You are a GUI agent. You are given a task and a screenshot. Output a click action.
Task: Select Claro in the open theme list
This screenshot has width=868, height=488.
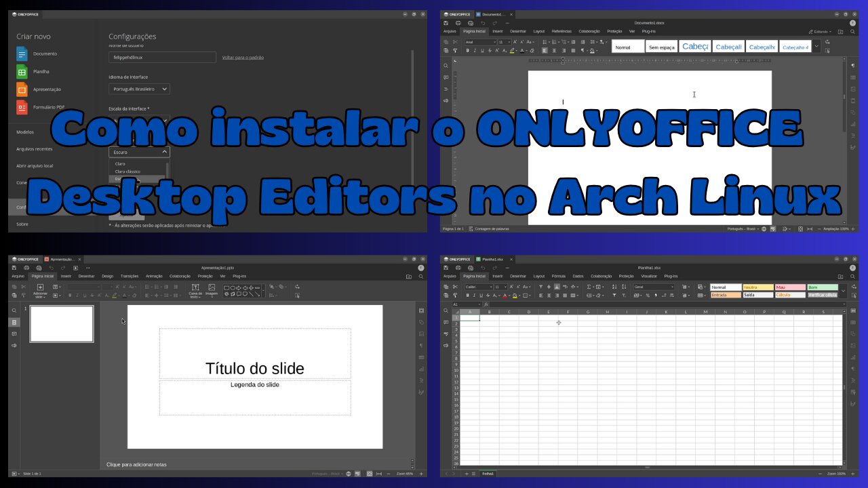[120, 163]
